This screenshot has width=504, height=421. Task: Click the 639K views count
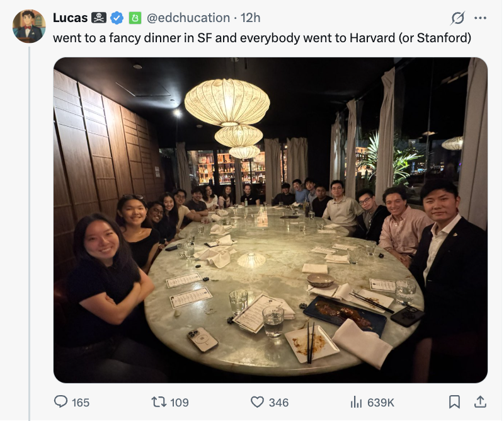(381, 402)
